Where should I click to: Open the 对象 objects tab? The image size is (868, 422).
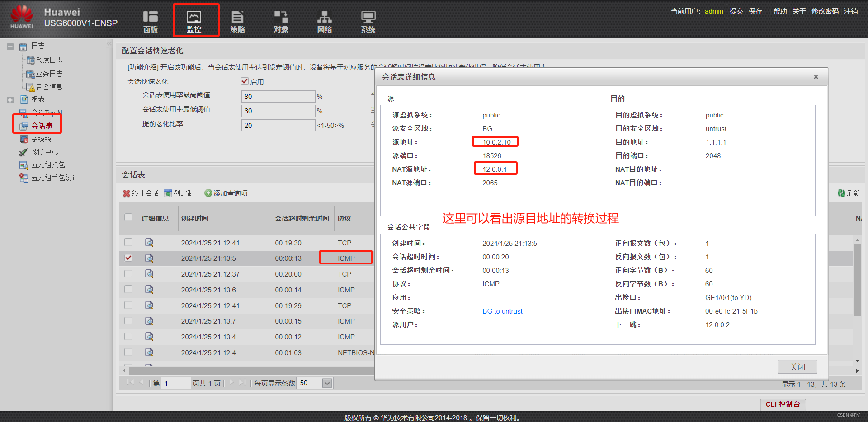coord(281,22)
